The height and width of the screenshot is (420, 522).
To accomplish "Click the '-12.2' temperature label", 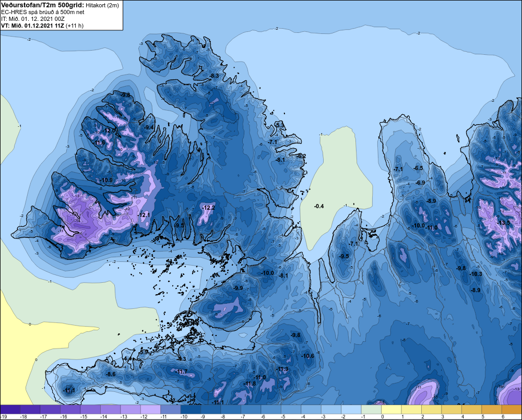I will point(208,208).
